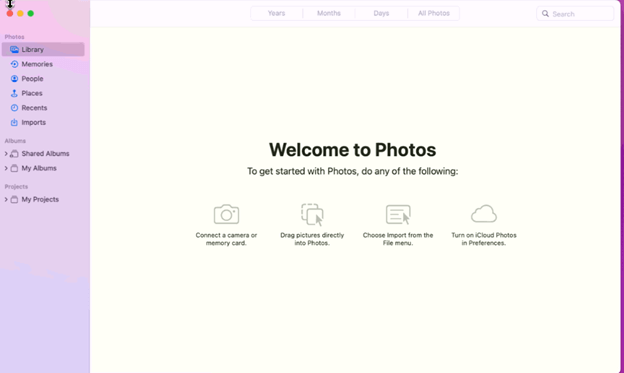The width and height of the screenshot is (624, 373).
Task: Open People label in the sidebar
Action: (x=32, y=79)
